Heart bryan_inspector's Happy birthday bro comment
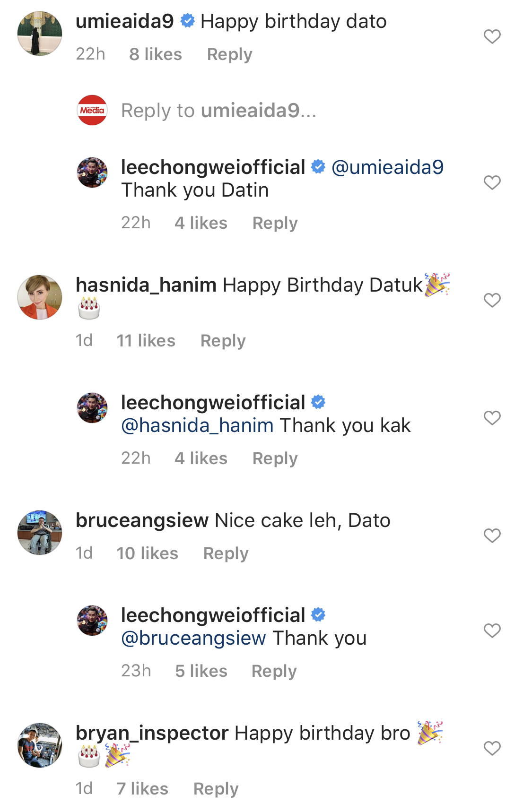The height and width of the screenshot is (812, 532). pos(492,748)
